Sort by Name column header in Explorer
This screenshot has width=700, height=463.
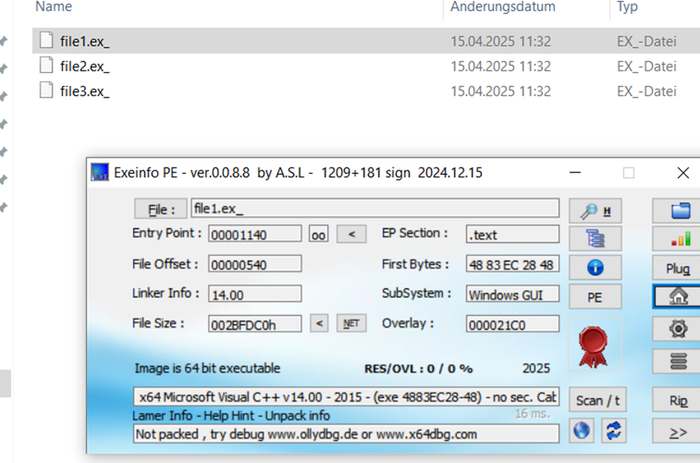coord(54,6)
